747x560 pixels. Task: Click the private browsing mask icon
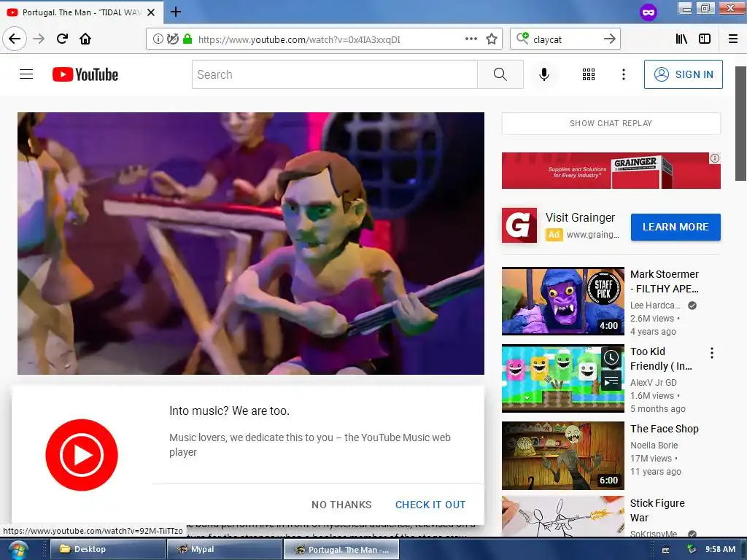point(648,12)
